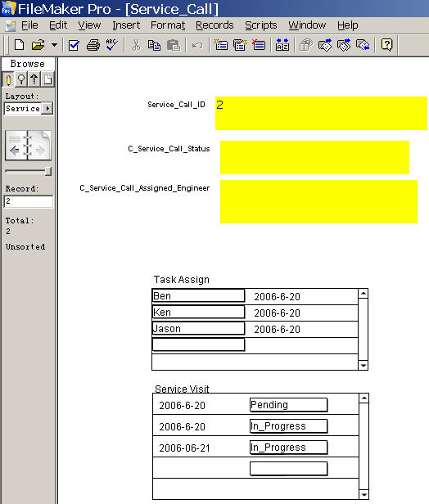Click Task Assign portal scroll-down arrow
This screenshot has width=429, height=504.
[363, 365]
